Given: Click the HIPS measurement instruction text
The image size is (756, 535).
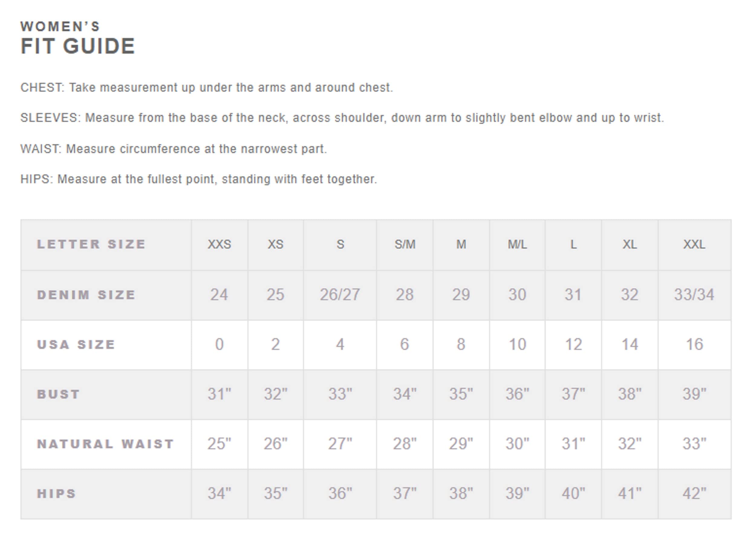Looking at the screenshot, I should 199,179.
